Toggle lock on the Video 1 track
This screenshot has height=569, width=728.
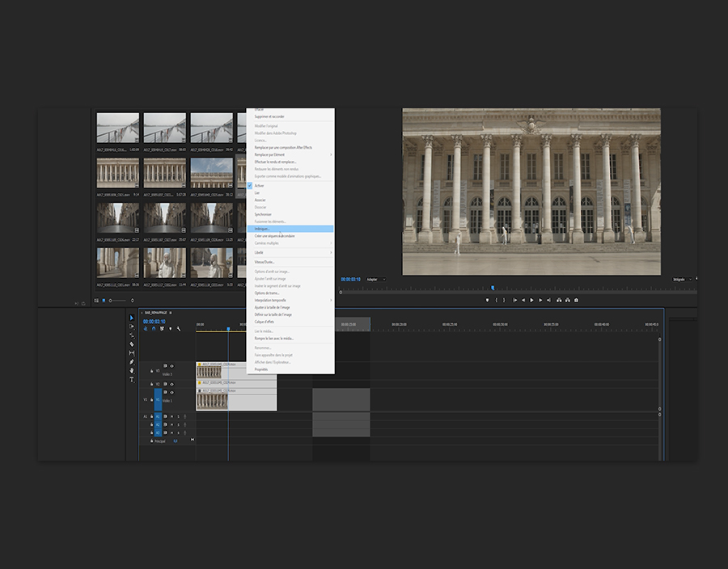point(151,400)
